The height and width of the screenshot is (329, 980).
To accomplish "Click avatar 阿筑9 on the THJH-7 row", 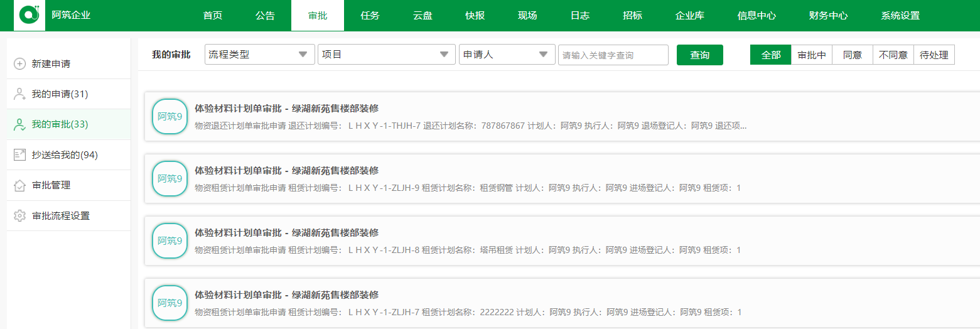I will pos(170,116).
